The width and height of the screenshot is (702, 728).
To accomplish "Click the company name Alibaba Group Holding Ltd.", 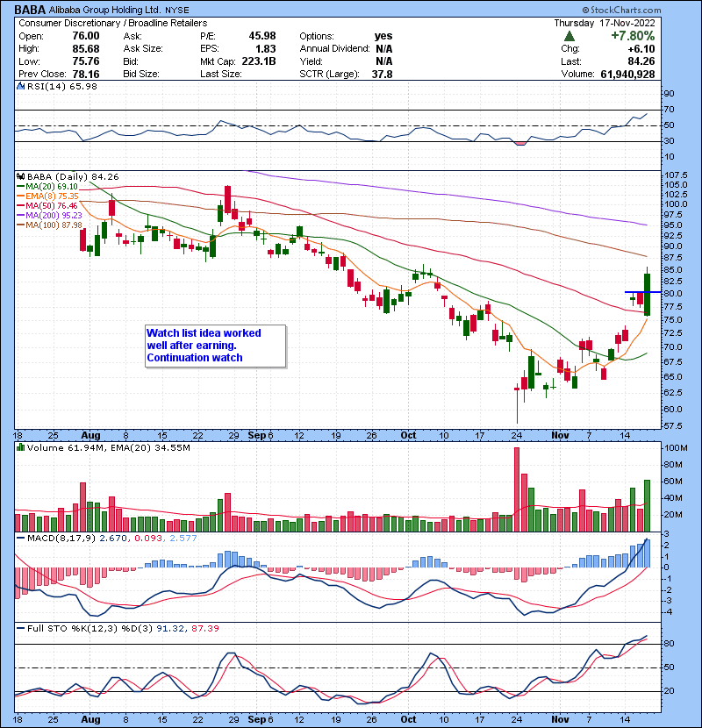I will point(104,10).
